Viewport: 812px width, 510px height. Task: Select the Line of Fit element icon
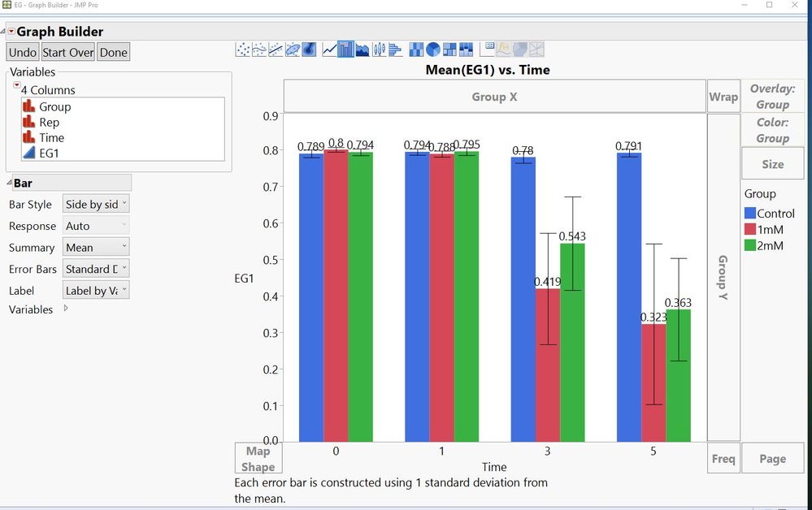pyautogui.click(x=276, y=50)
